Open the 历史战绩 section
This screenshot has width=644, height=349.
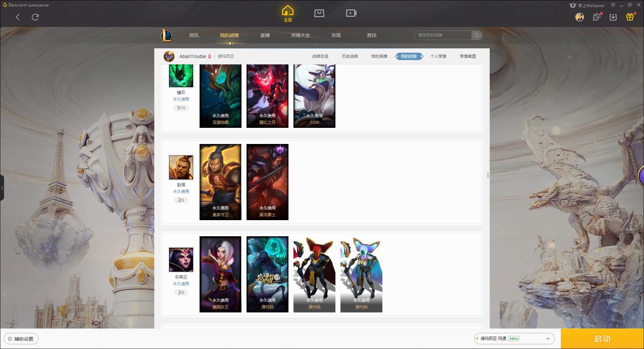[350, 56]
